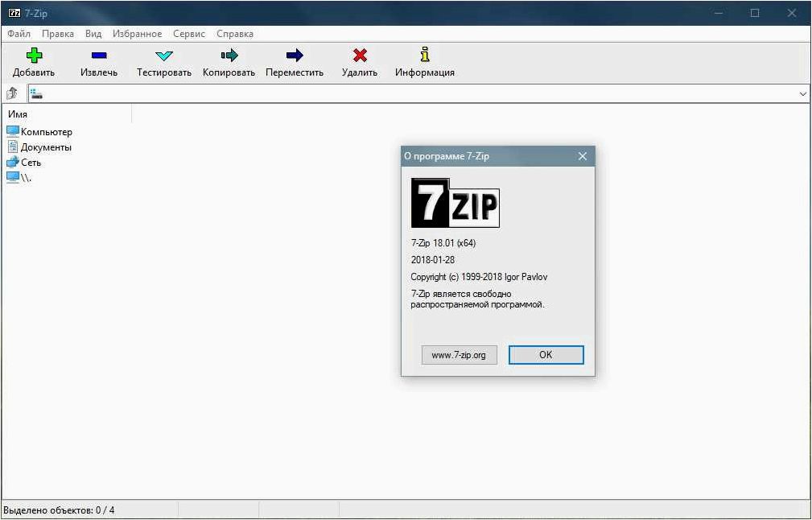Click the О программе 7-Zip dialog title
The width and height of the screenshot is (812, 520).
[x=447, y=156]
